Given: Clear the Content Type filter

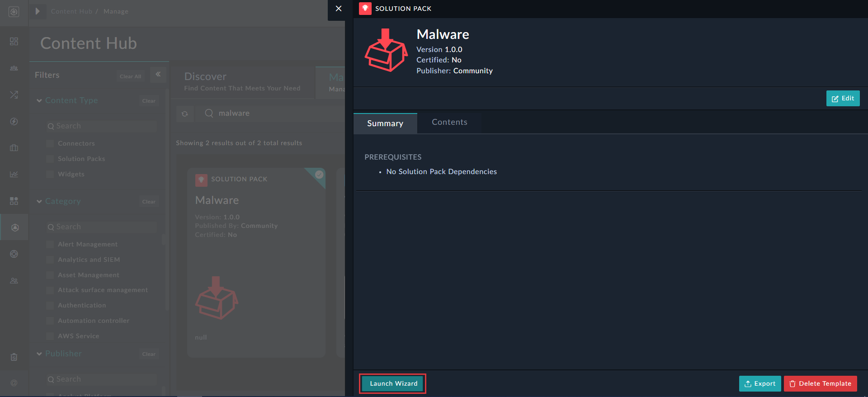Looking at the screenshot, I should pos(149,101).
